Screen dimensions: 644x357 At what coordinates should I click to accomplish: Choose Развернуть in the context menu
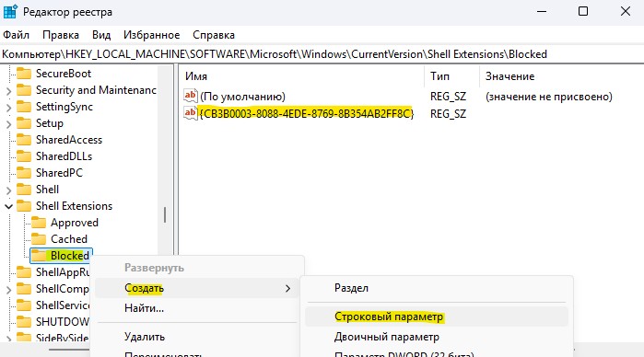154,268
